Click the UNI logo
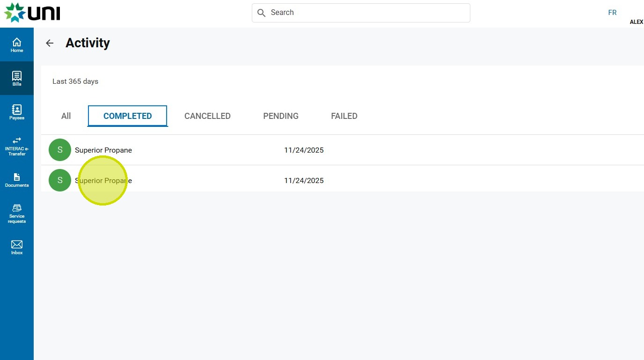This screenshot has width=644, height=360. [32, 13]
